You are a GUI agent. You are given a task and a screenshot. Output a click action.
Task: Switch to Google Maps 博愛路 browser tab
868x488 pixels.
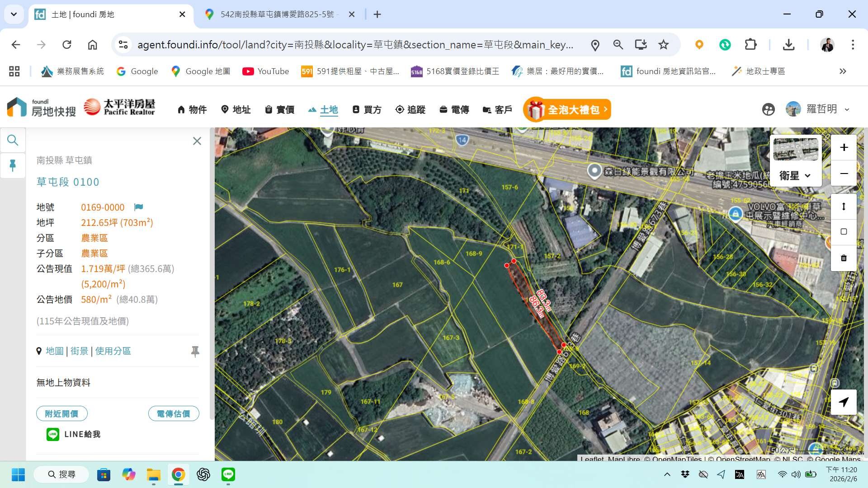pos(277,14)
